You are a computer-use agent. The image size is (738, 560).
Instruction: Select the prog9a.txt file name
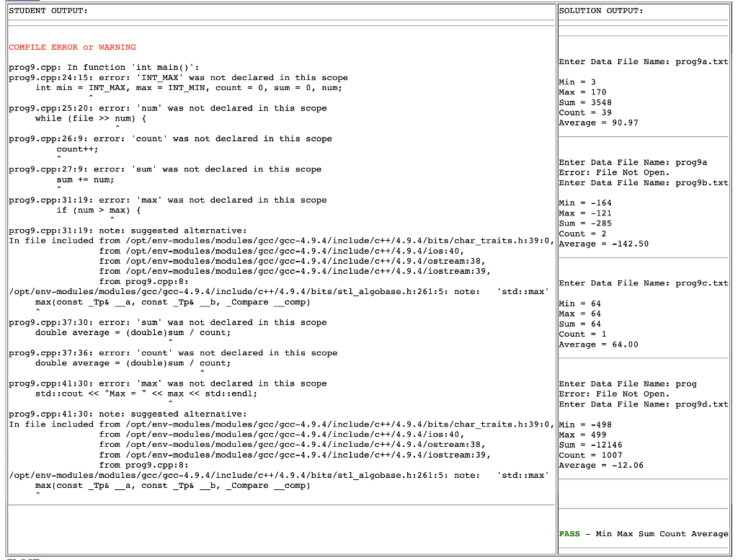point(703,62)
